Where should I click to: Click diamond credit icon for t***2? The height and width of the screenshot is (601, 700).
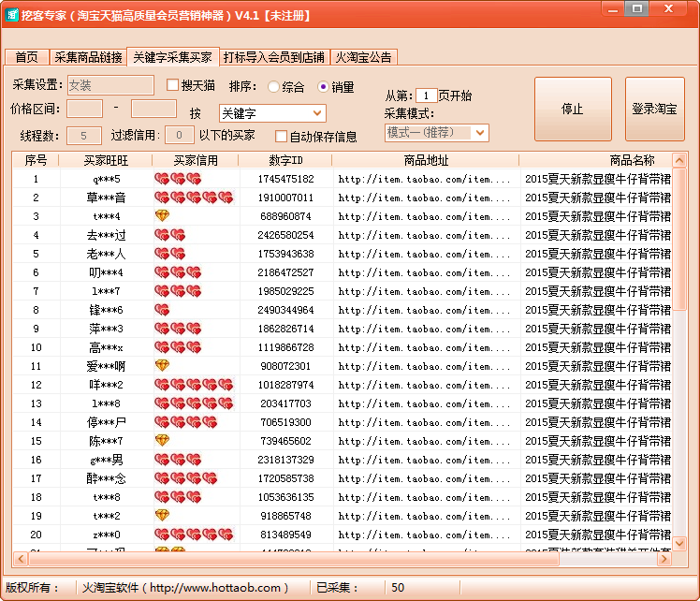[162, 516]
